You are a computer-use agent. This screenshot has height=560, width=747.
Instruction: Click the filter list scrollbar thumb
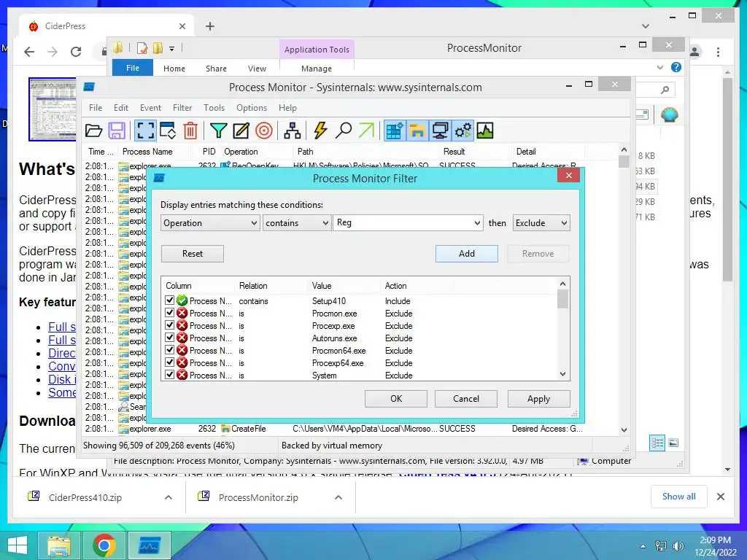click(562, 300)
